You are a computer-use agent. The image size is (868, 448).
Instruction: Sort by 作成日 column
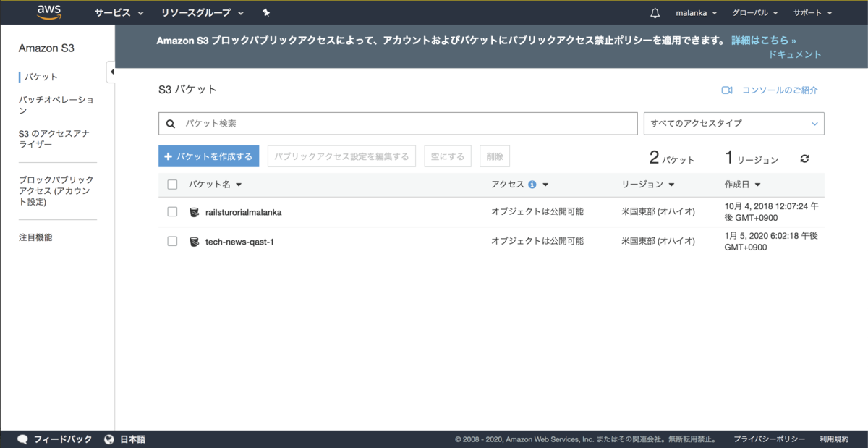742,185
